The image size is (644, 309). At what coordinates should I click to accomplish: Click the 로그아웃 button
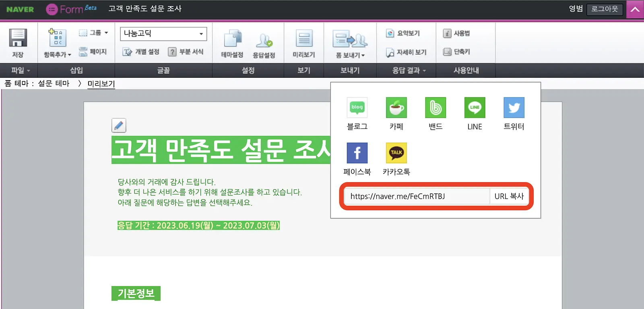pyautogui.click(x=605, y=9)
